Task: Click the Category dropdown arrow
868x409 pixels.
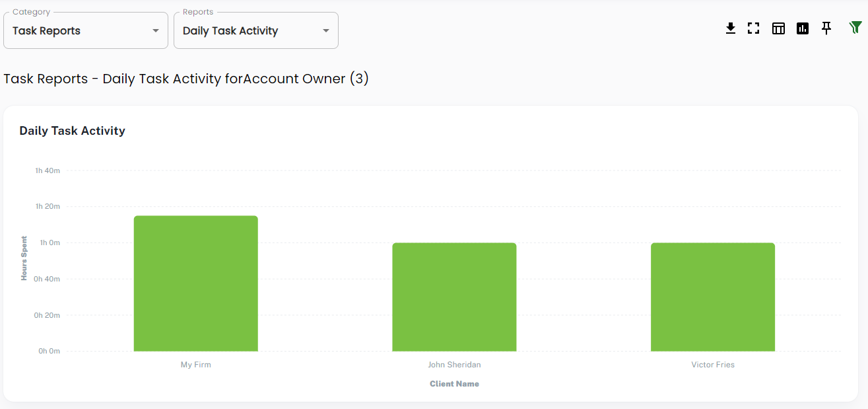Action: click(156, 31)
